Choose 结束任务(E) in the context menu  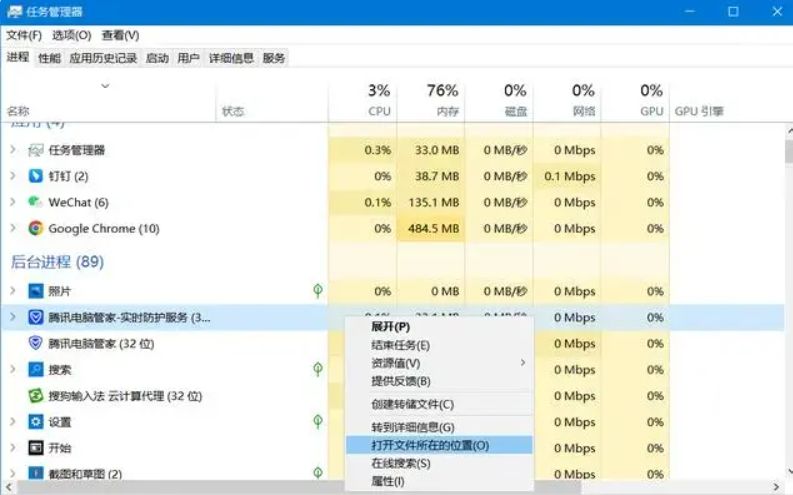pos(439,345)
